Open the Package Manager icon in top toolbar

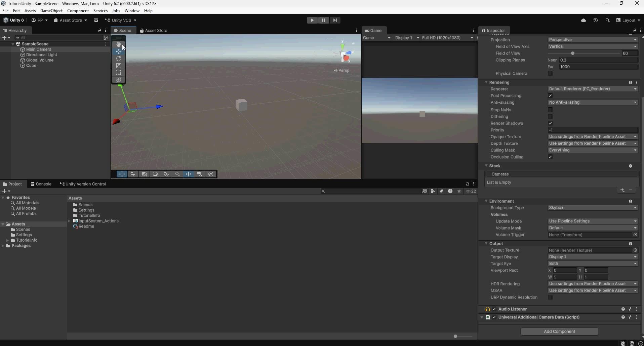click(x=96, y=20)
